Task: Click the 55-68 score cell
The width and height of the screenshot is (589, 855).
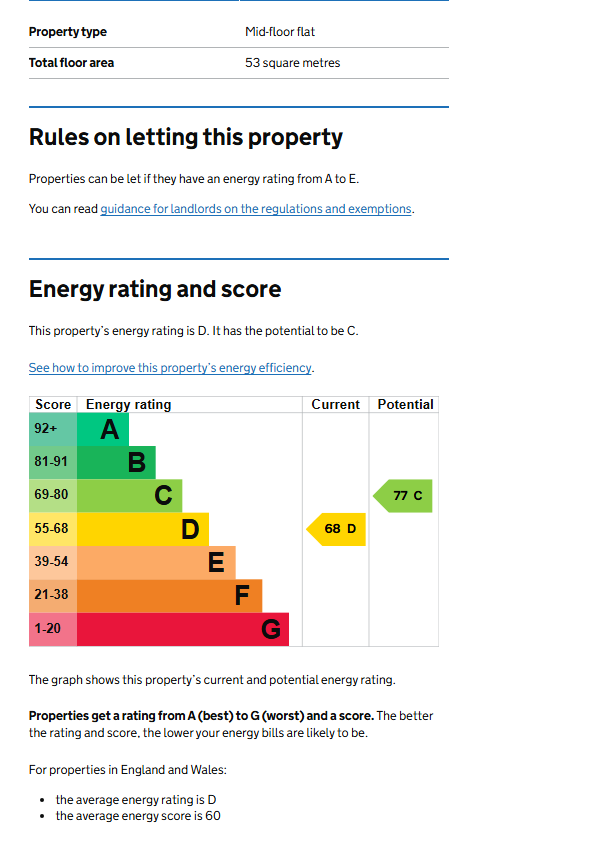Action: [53, 529]
